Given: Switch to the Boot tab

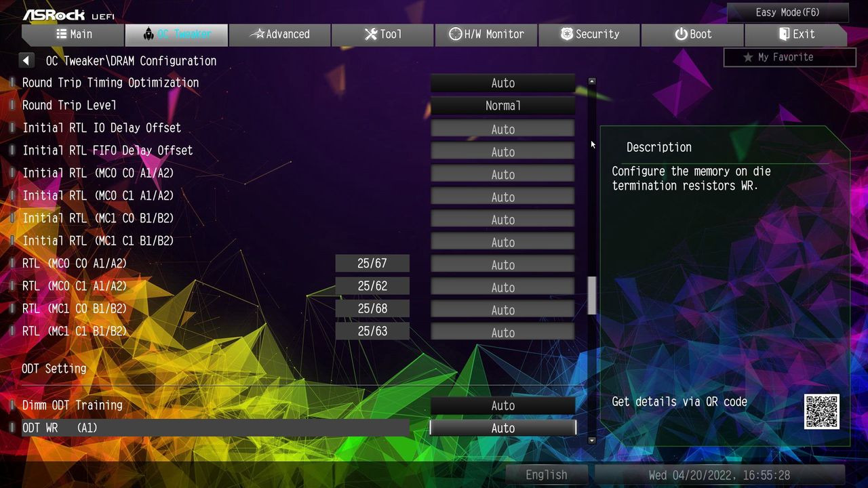Looking at the screenshot, I should click(692, 35).
